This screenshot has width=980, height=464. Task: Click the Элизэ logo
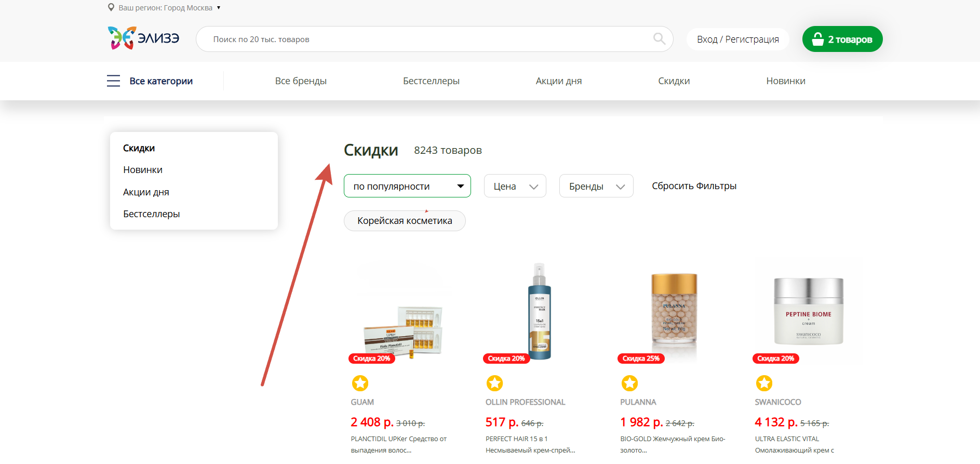(x=143, y=38)
